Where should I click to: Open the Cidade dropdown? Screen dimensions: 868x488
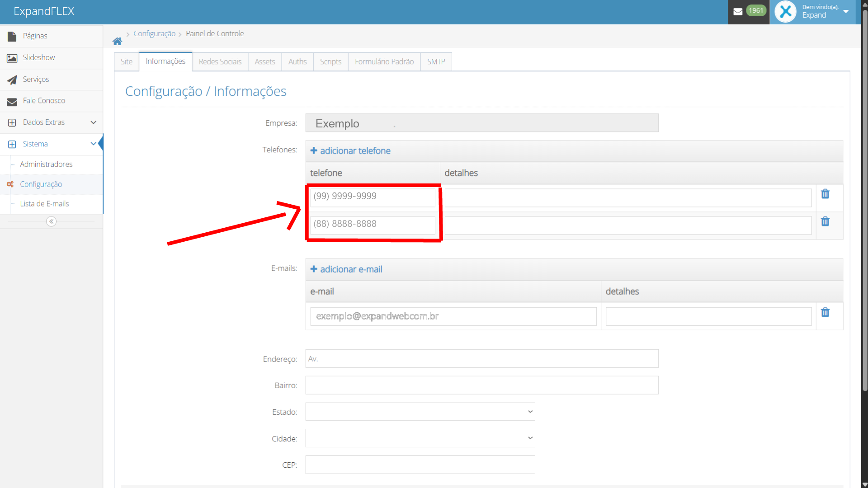pyautogui.click(x=420, y=438)
